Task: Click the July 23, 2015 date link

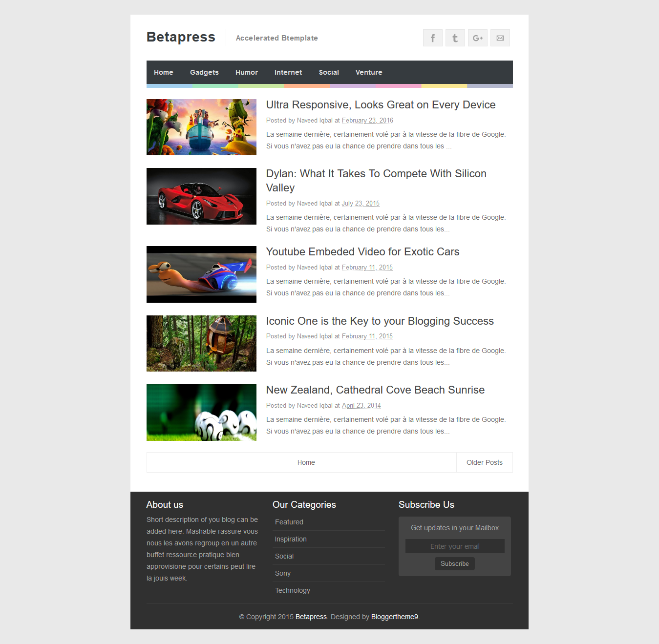Action: click(x=361, y=204)
